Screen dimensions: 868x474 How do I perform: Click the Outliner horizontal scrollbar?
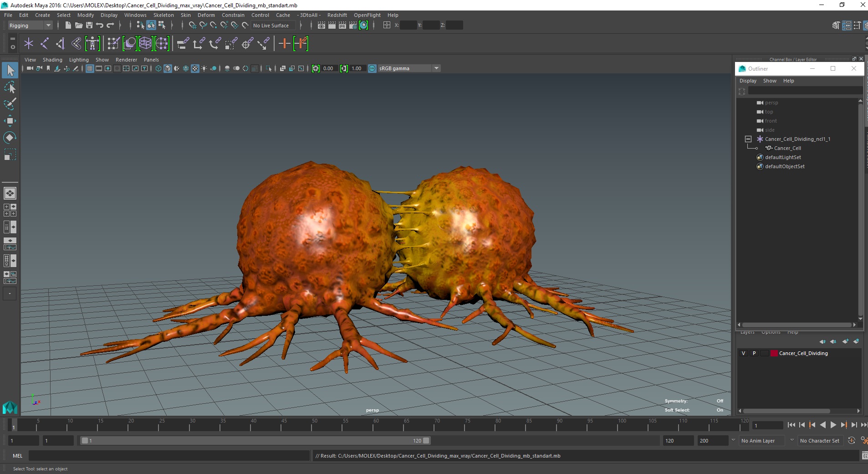click(x=797, y=325)
